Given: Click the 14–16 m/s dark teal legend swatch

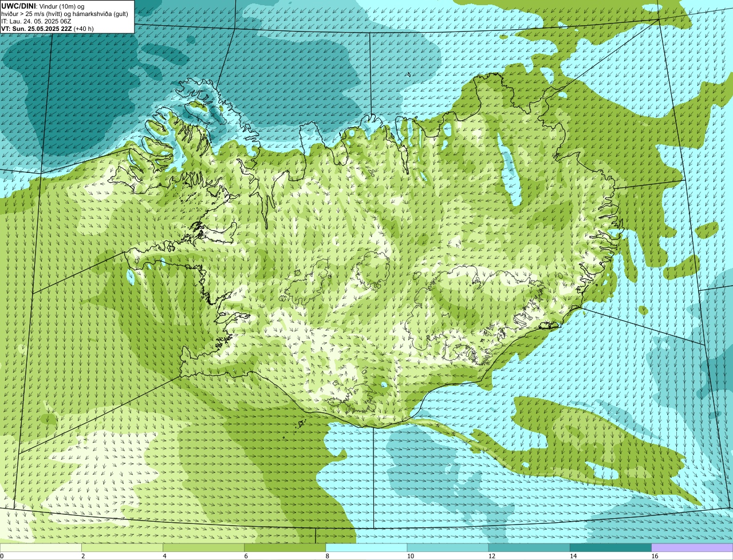Looking at the screenshot, I should click(x=610, y=548).
